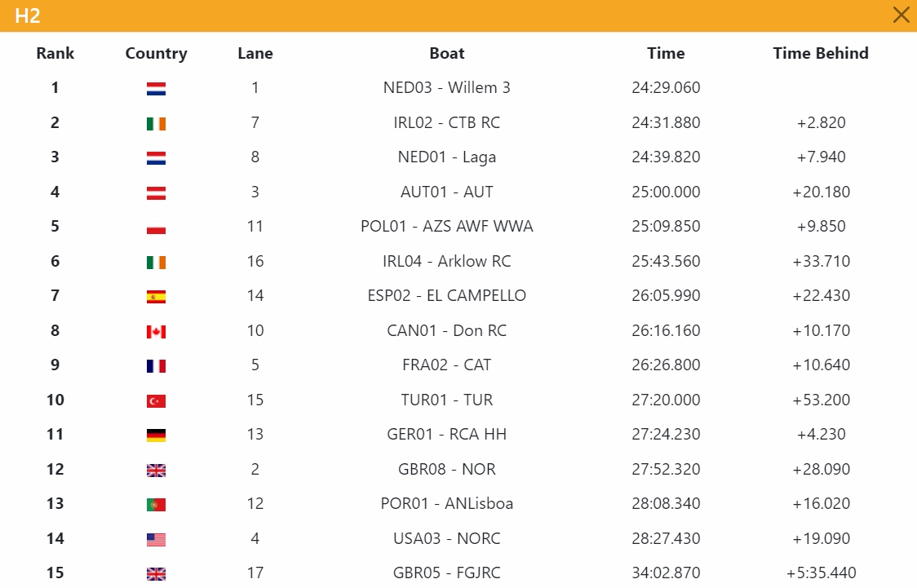Open boat entry NED03 - Willem 3

click(447, 88)
